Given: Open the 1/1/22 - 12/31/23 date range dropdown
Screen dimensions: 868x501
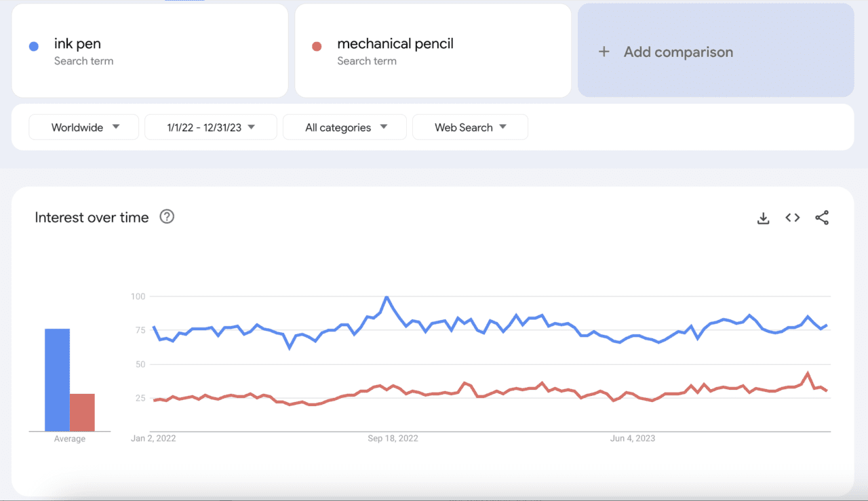Looking at the screenshot, I should click(211, 127).
